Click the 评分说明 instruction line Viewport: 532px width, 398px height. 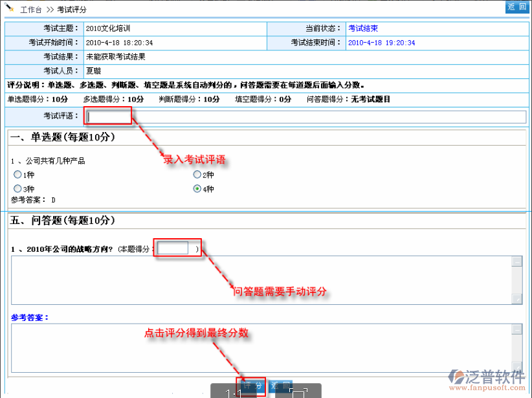pyautogui.click(x=186, y=85)
